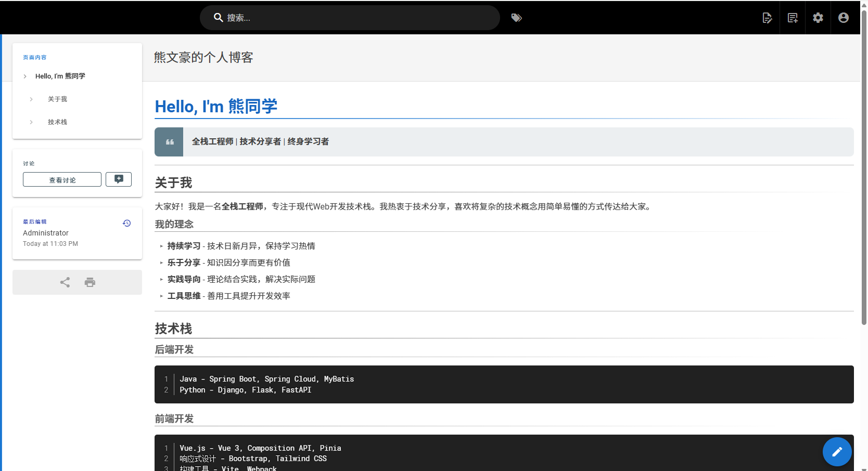Click the share page icon
868x471 pixels.
pyautogui.click(x=65, y=282)
